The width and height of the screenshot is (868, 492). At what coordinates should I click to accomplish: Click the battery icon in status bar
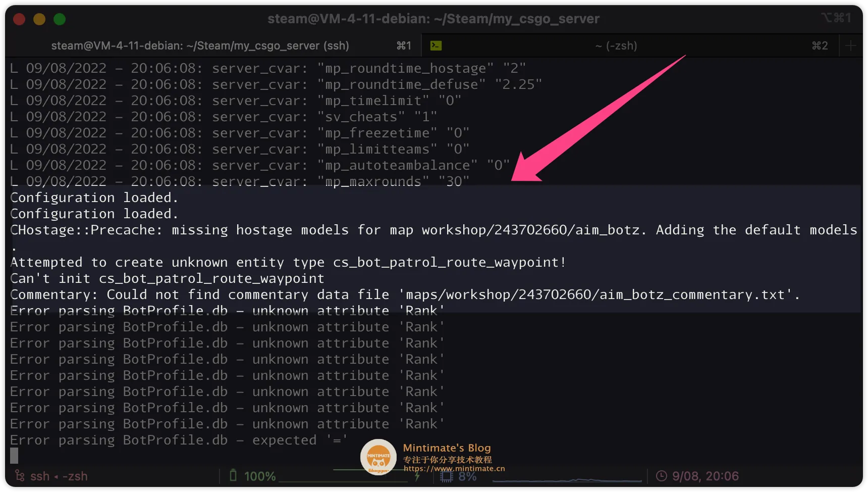click(x=233, y=475)
